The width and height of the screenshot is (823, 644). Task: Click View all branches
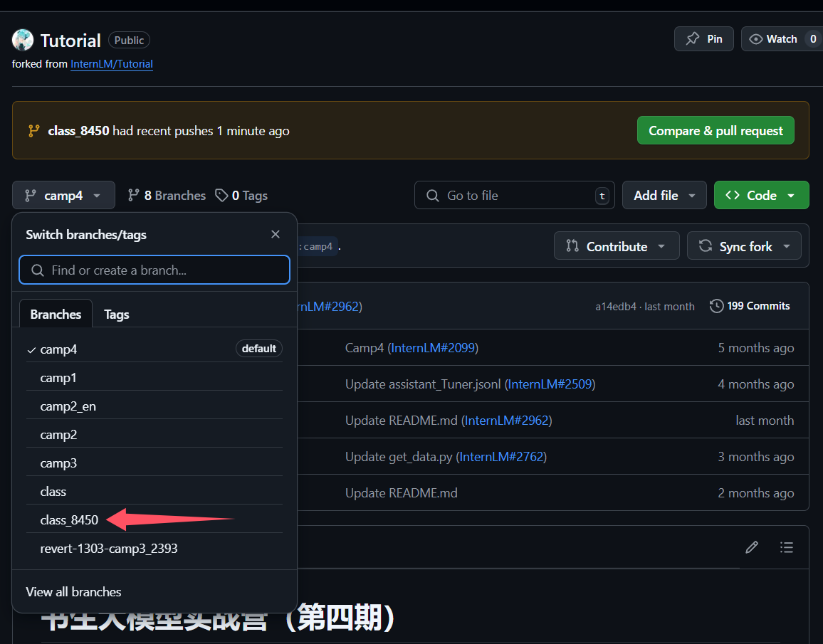click(x=73, y=591)
